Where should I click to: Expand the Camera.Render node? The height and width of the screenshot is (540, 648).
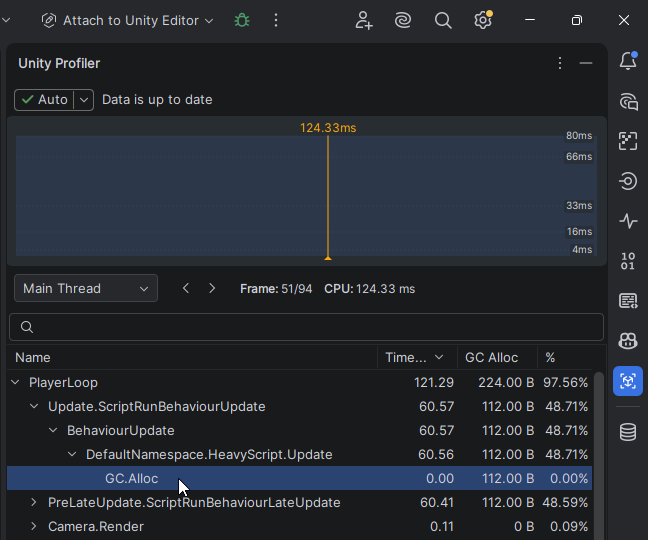tap(34, 526)
